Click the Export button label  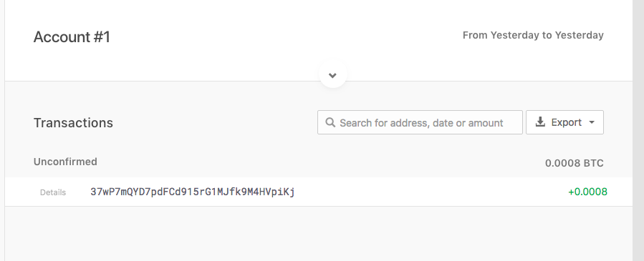click(566, 122)
